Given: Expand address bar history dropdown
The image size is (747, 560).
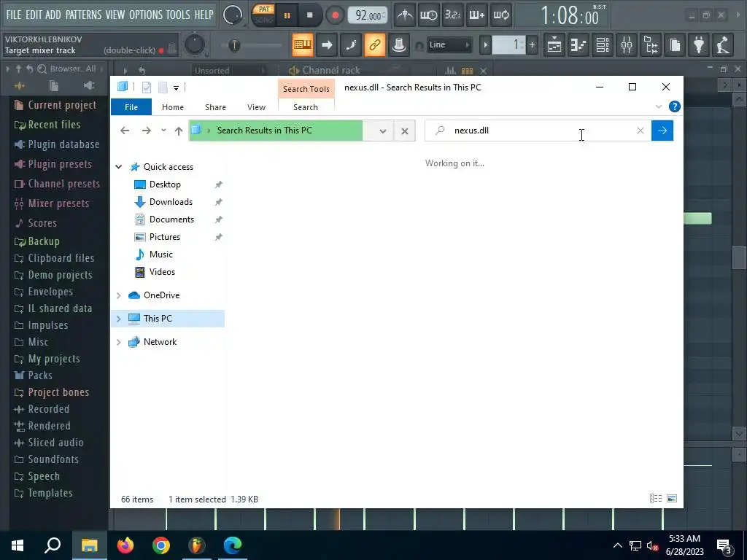Looking at the screenshot, I should 382,131.
